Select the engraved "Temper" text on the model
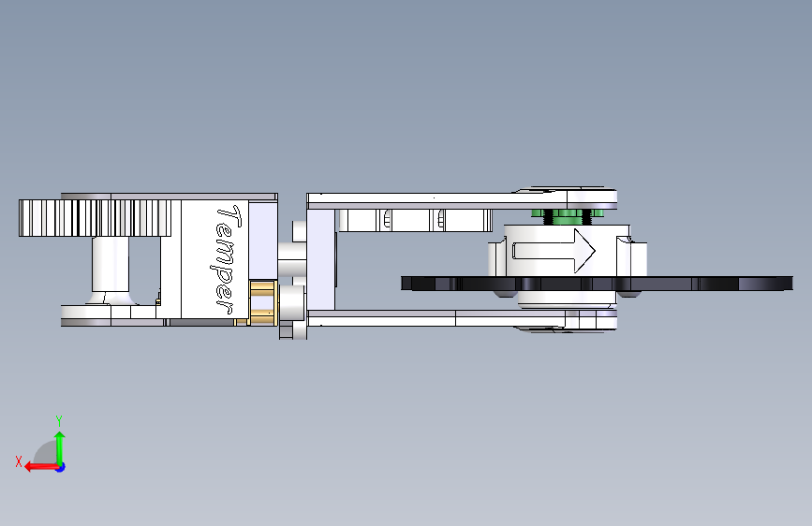Image resolution: width=812 pixels, height=526 pixels. [227, 260]
